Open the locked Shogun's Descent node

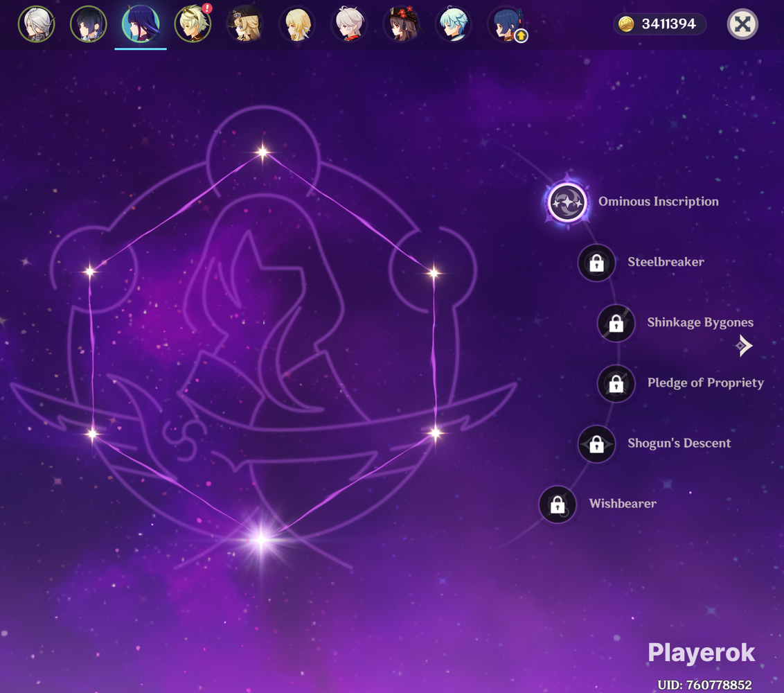coord(596,444)
